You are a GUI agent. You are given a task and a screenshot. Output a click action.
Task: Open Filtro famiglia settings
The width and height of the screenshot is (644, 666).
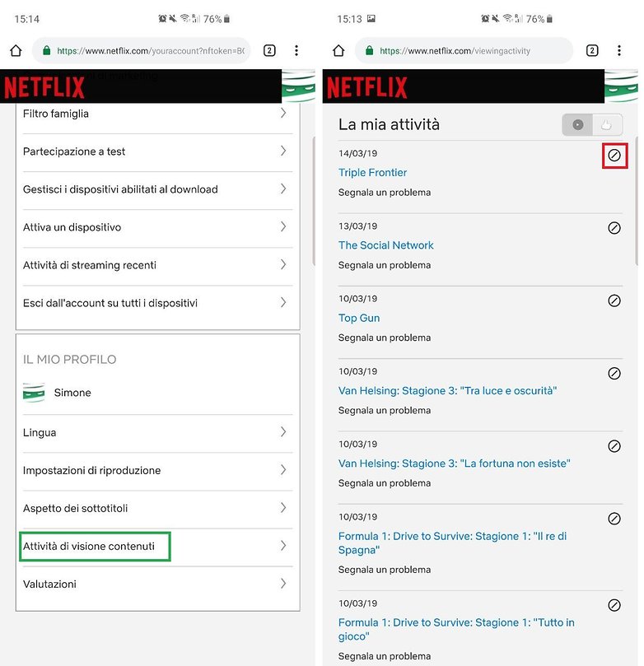point(157,114)
